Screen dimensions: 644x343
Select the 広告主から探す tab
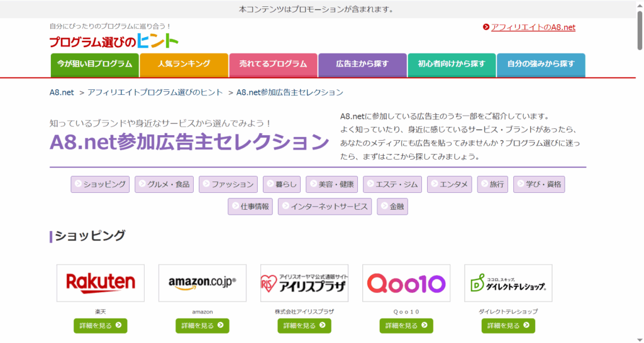[362, 64]
